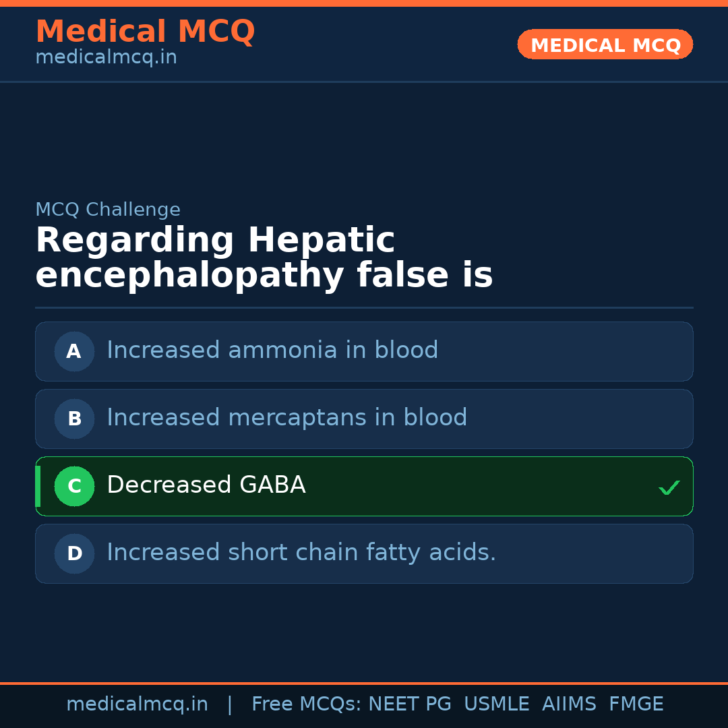The width and height of the screenshot is (728, 728).
Task: Click the letter B circle icon
Action: pos(74,419)
